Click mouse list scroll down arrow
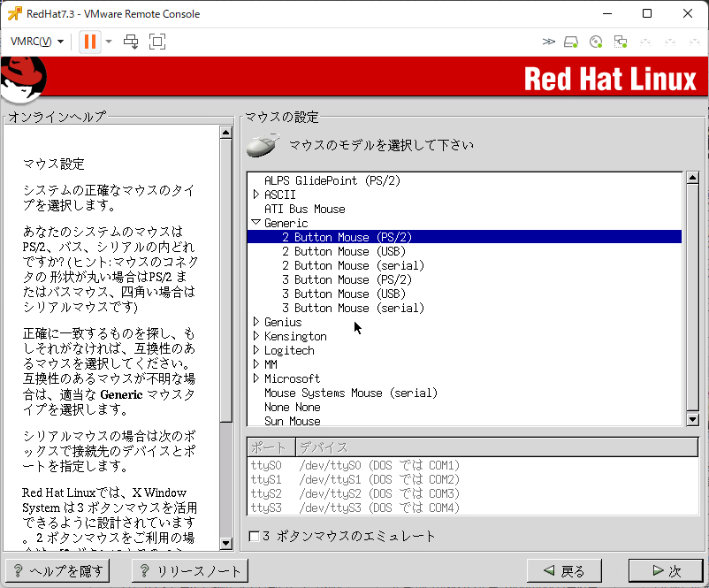 coord(692,420)
